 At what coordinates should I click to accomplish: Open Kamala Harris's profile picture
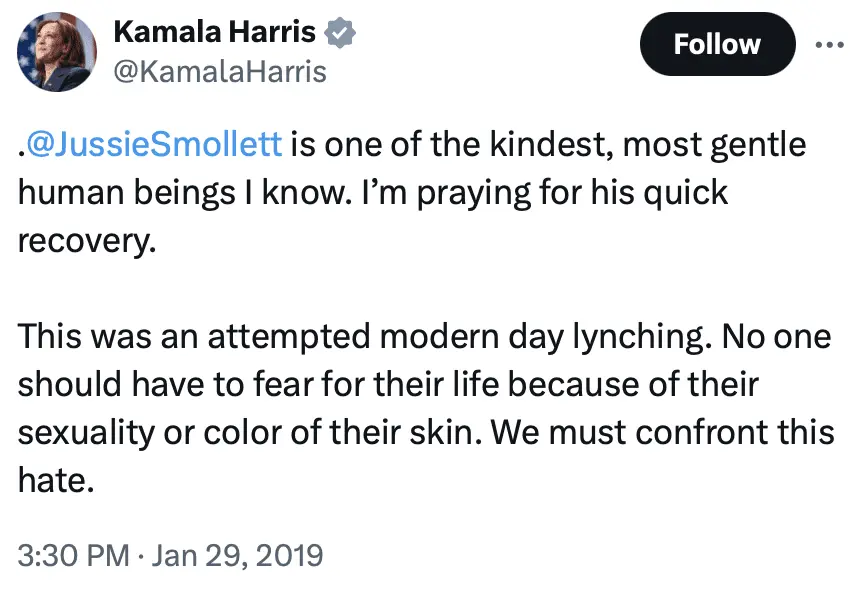pos(58,52)
